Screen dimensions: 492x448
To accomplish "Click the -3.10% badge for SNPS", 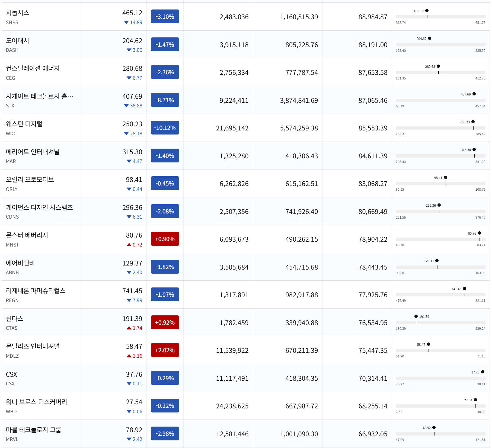I will click(x=165, y=17).
